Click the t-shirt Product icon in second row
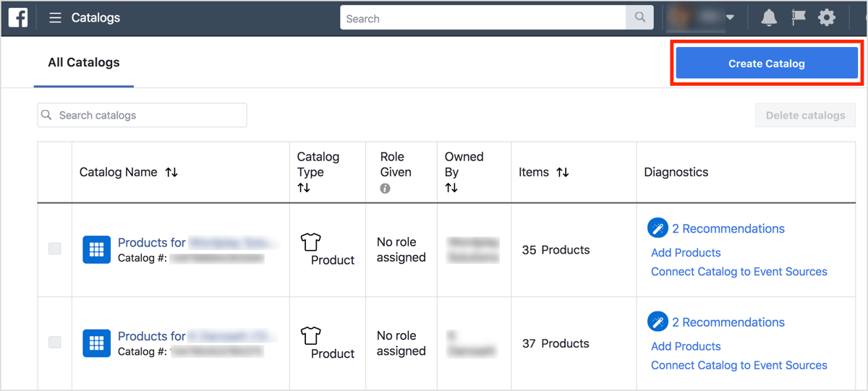 coord(310,335)
